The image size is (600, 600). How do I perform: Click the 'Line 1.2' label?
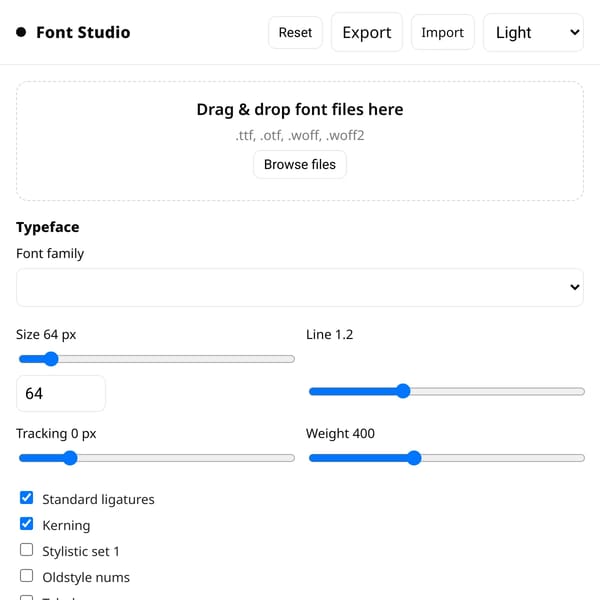(329, 334)
